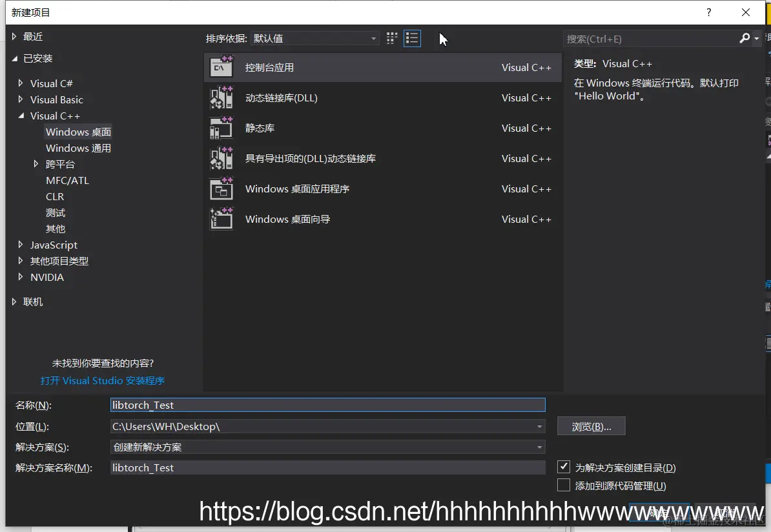771x532 pixels.
Task: Switch to medium icons list view
Action: [x=412, y=38]
